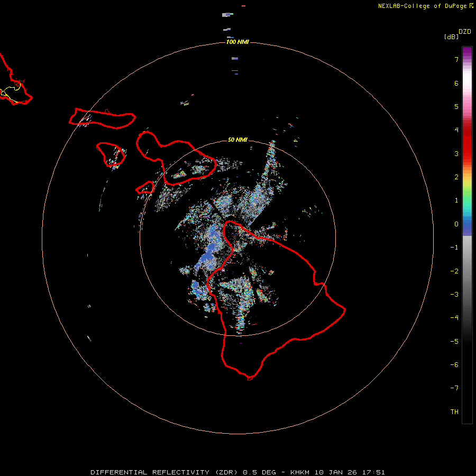Click the -5 dB value on scale
The height and width of the screenshot is (476, 476).
pos(454,342)
